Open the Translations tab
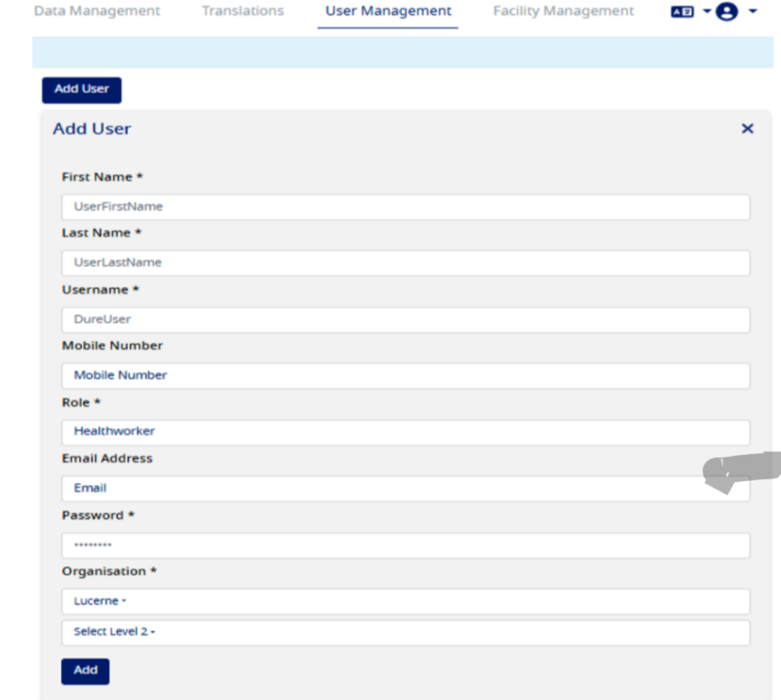 pos(242,11)
